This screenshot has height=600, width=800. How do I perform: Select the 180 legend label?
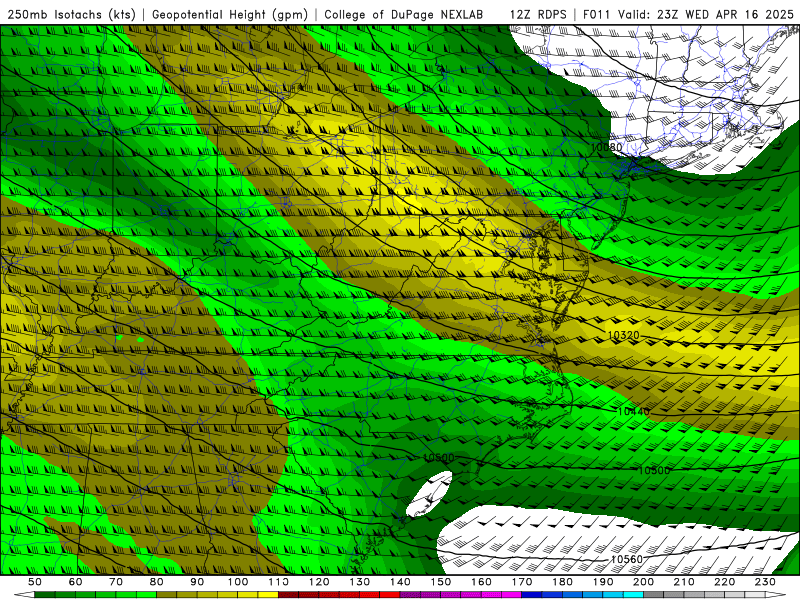[x=562, y=582]
